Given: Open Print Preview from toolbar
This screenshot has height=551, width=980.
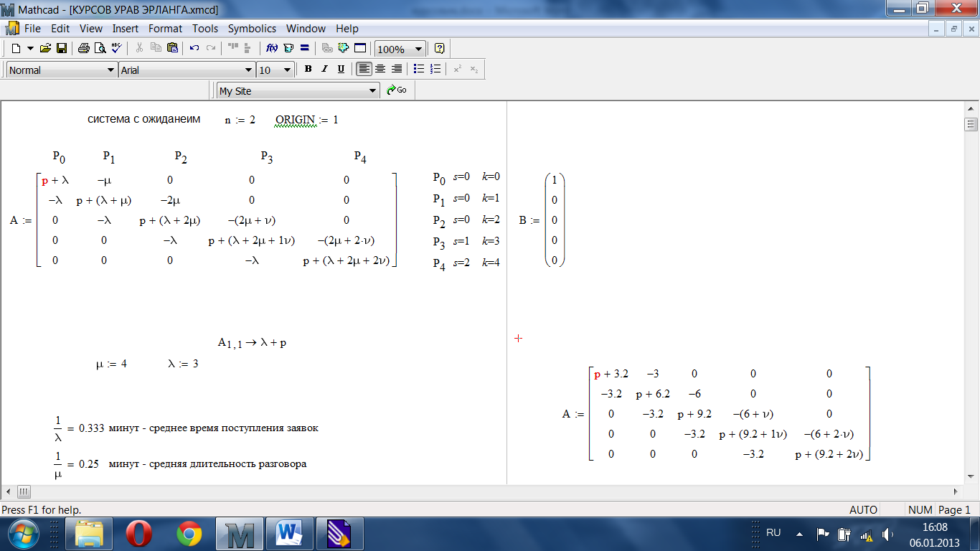Looking at the screenshot, I should coord(100,49).
